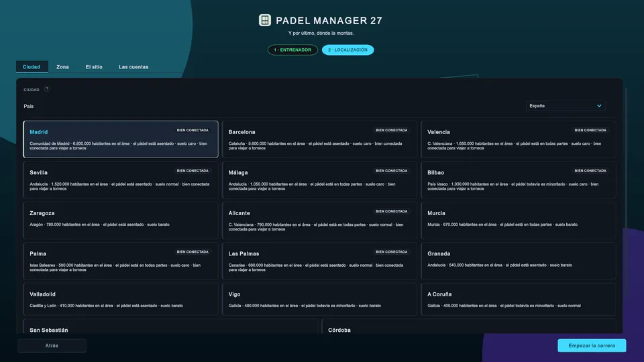Screen dimensions: 644x362
Task: Pick the Málaga city card
Action: (x=319, y=180)
